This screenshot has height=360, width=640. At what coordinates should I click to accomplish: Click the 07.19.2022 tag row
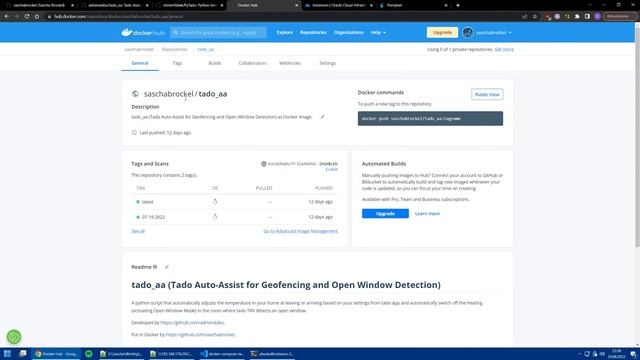(234, 217)
